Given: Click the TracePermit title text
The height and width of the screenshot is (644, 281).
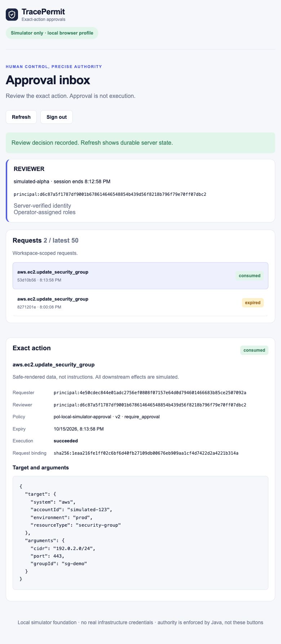Looking at the screenshot, I should [x=43, y=12].
